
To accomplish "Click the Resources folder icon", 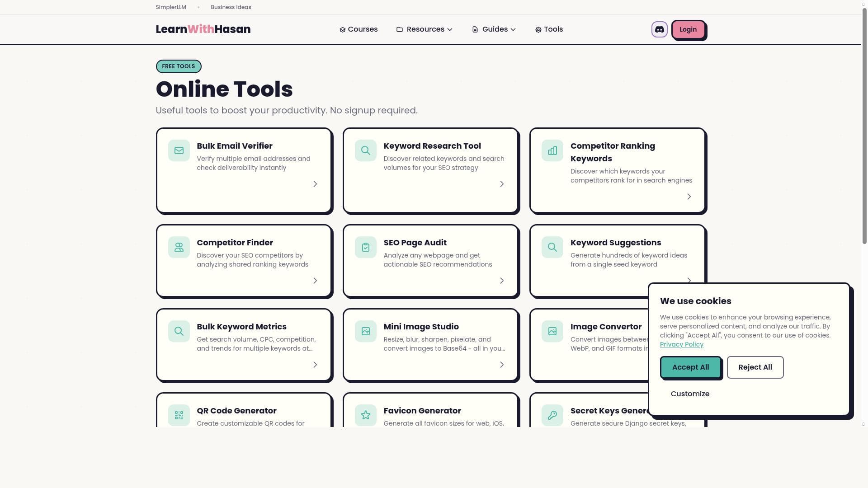I will pos(400,29).
